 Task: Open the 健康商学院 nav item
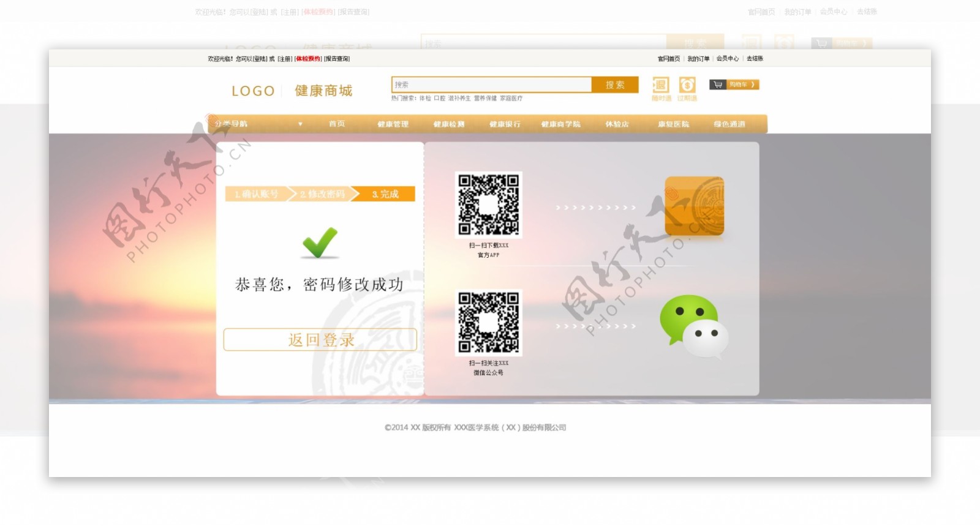[x=561, y=124]
